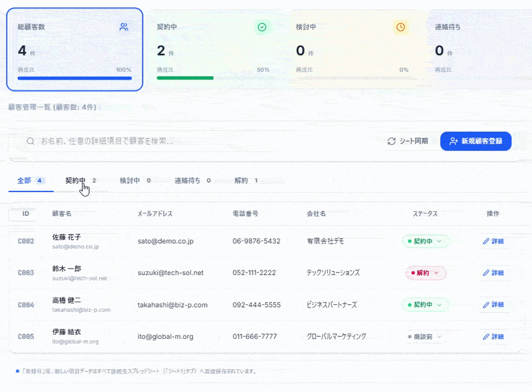Click email cell ito@global-m.org in メールアドレス column
This screenshot has width=532, height=392.
pos(166,336)
